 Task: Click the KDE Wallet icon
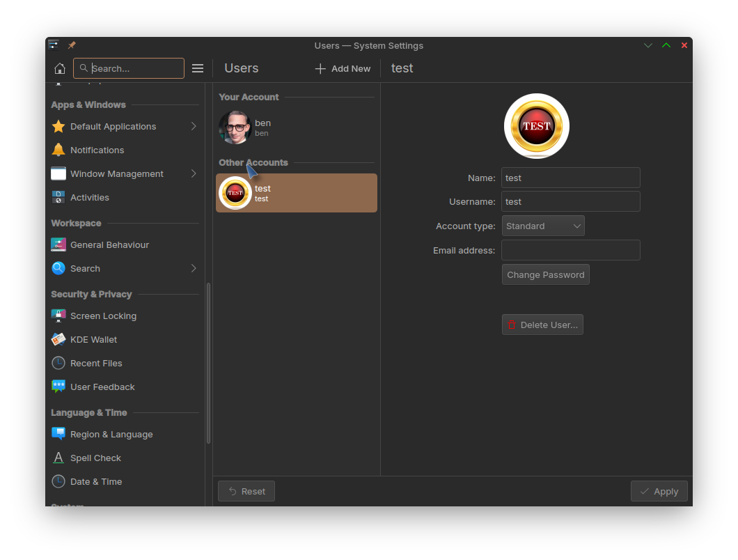(58, 340)
